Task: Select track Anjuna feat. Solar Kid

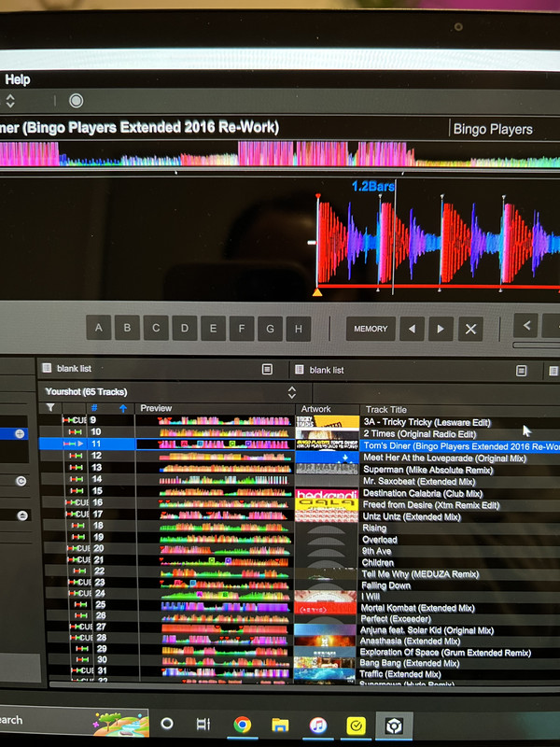Action: (427, 630)
